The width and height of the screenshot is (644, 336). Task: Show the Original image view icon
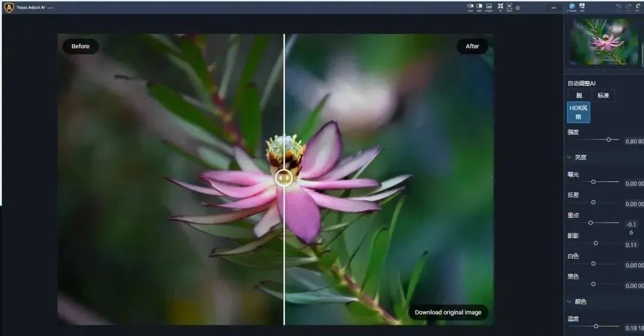click(x=489, y=7)
